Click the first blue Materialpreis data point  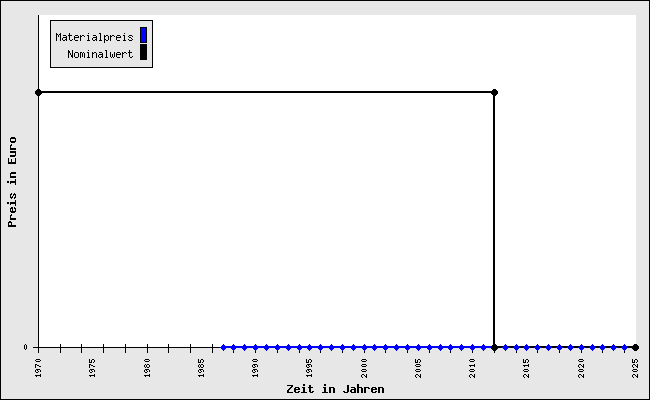223,347
